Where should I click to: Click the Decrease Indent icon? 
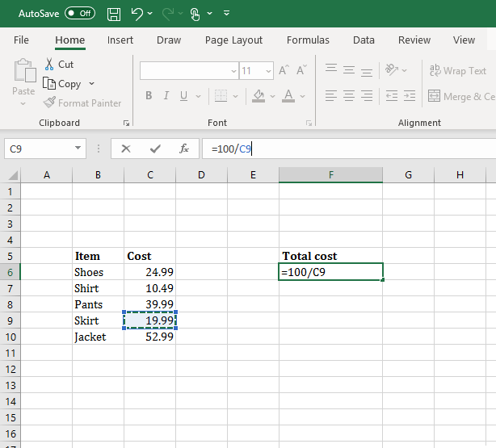click(391, 96)
